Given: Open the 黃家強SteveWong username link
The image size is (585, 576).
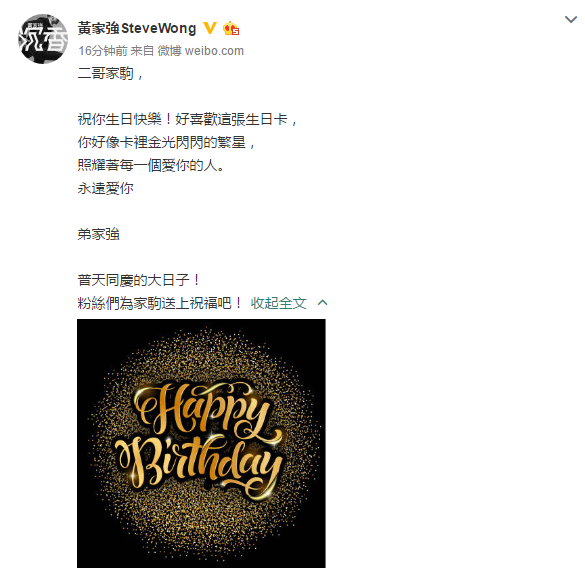Looking at the screenshot, I should coord(137,28).
